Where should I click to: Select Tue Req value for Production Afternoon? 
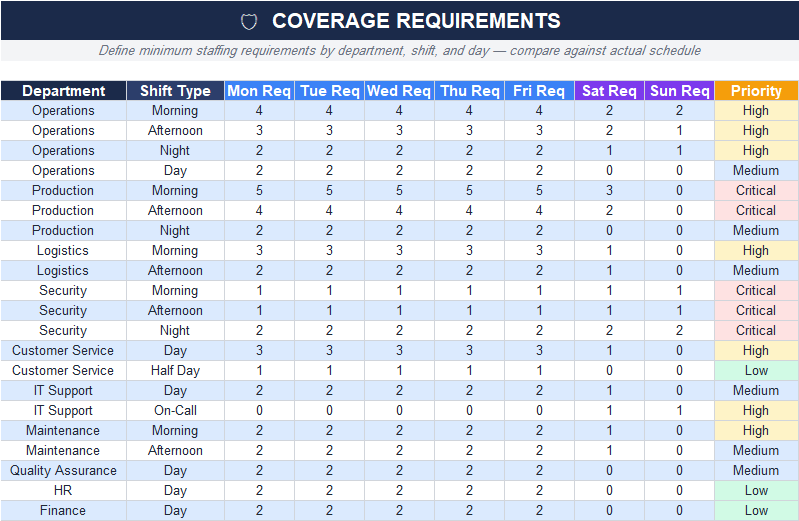329,211
